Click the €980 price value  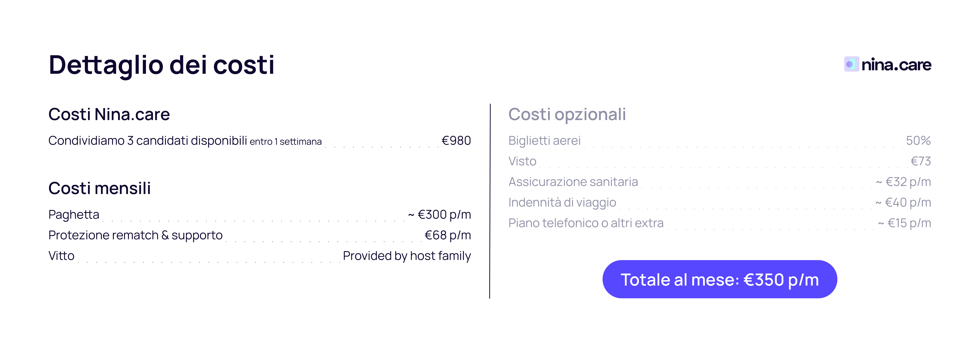[x=456, y=141]
